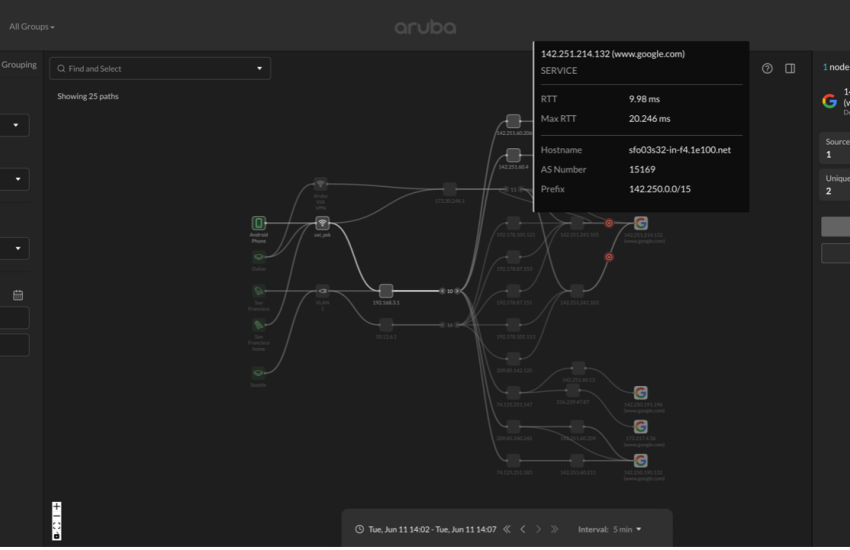
Task: Click the 192.168.3.1 router node
Action: (386, 291)
